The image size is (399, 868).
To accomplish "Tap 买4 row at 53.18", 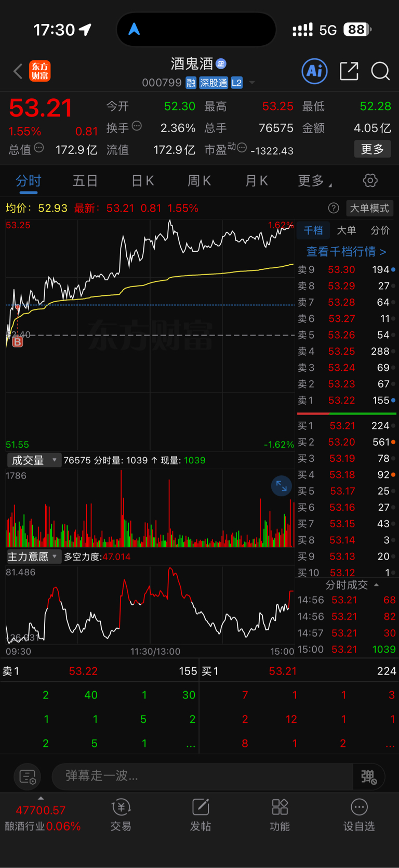I will 347,475.
